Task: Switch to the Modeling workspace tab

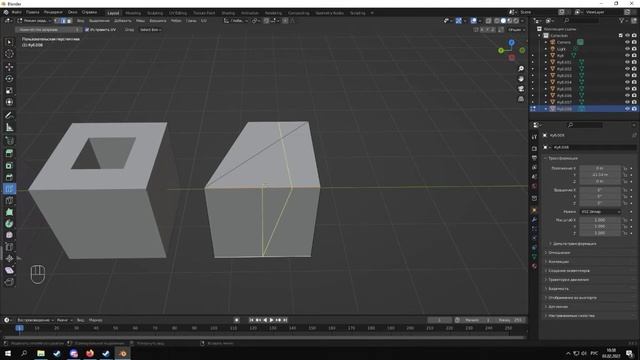Action: pos(133,13)
